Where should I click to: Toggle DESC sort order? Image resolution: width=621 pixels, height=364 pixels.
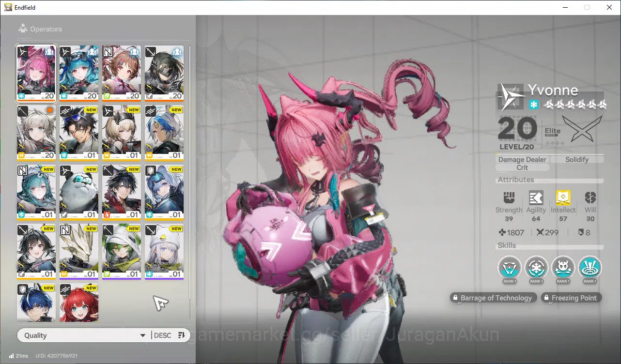pyautogui.click(x=170, y=335)
